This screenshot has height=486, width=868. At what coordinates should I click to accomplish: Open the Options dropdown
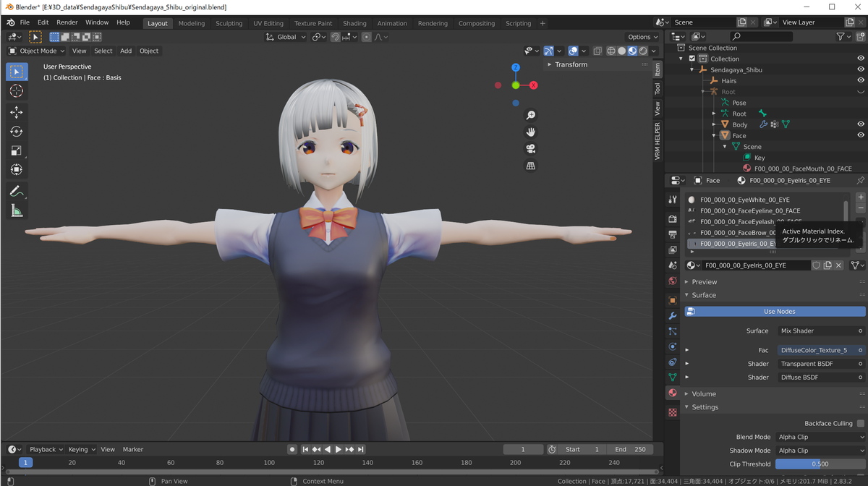[642, 37]
